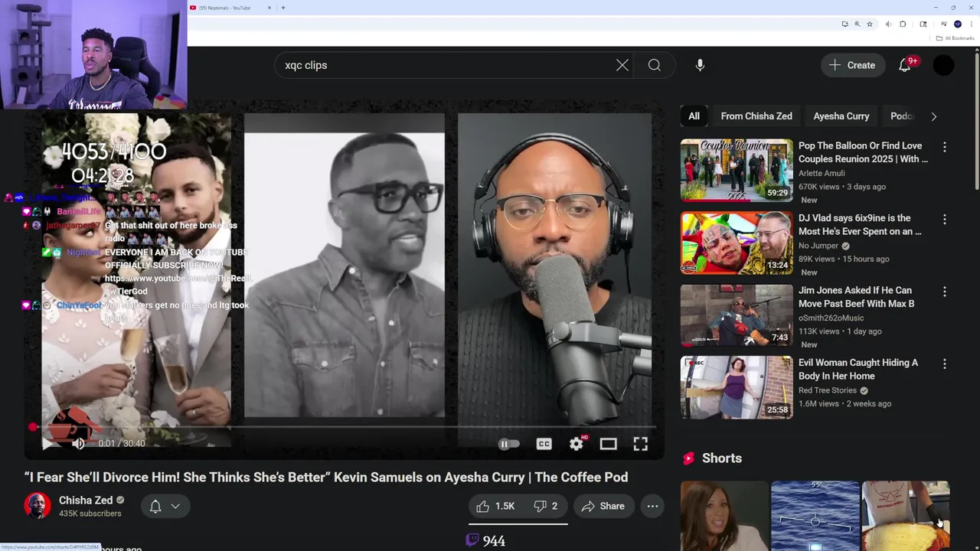Screen dimensions: 980x551
Task: Clear the xqc clips search text
Action: (x=622, y=65)
